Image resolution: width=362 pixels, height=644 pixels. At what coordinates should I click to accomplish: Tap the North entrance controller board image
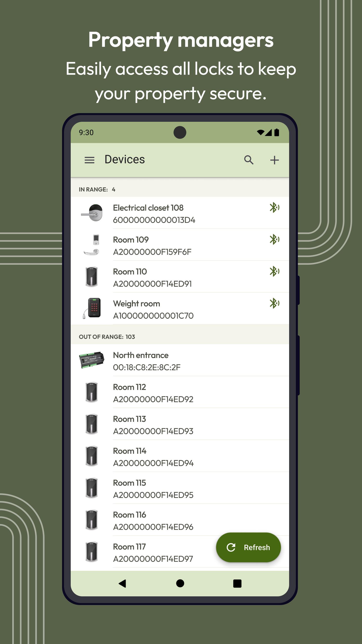tap(92, 360)
